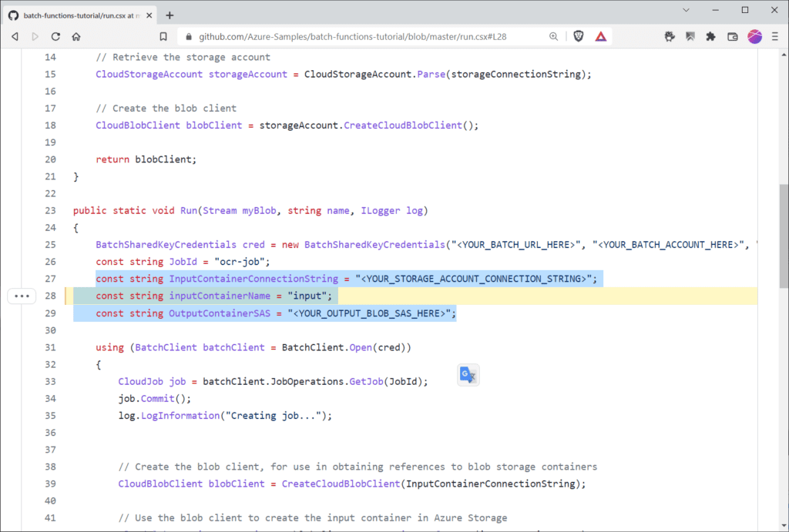Open the Brave wallet icon
Viewport: 789px width, 532px height.
tap(733, 37)
